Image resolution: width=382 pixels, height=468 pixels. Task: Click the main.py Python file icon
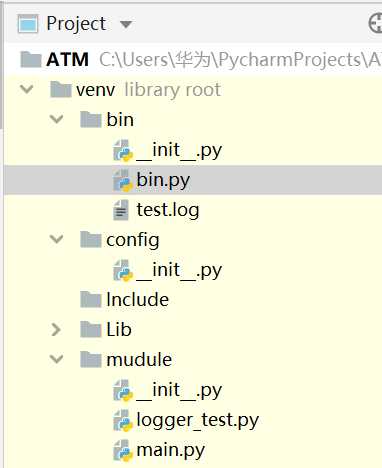[123, 450]
